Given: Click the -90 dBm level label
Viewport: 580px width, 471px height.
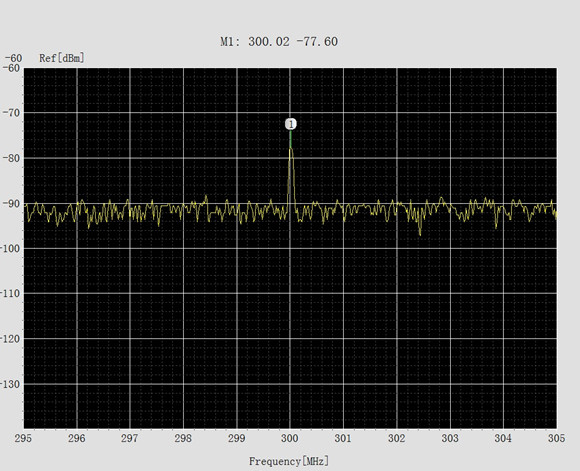Looking at the screenshot, I should pyautogui.click(x=11, y=203).
